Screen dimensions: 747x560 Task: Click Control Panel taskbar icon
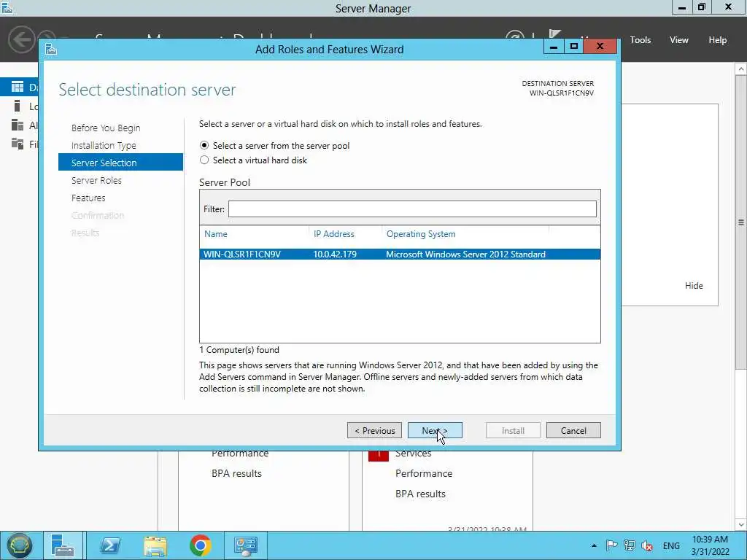[x=246, y=545]
